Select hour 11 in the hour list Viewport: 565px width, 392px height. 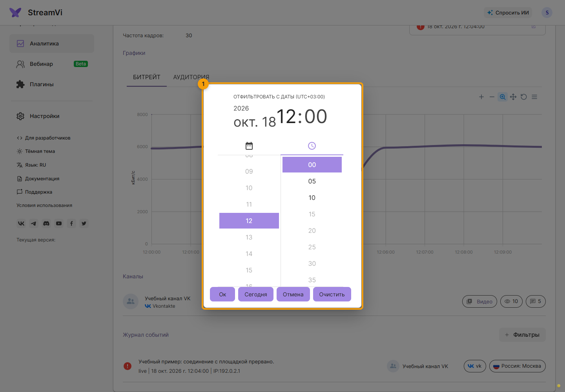[x=249, y=204]
